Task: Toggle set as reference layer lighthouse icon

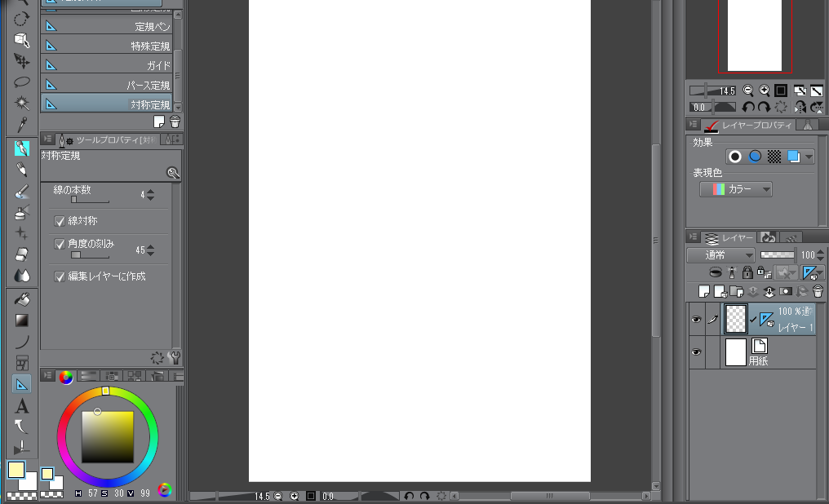Action: (732, 272)
